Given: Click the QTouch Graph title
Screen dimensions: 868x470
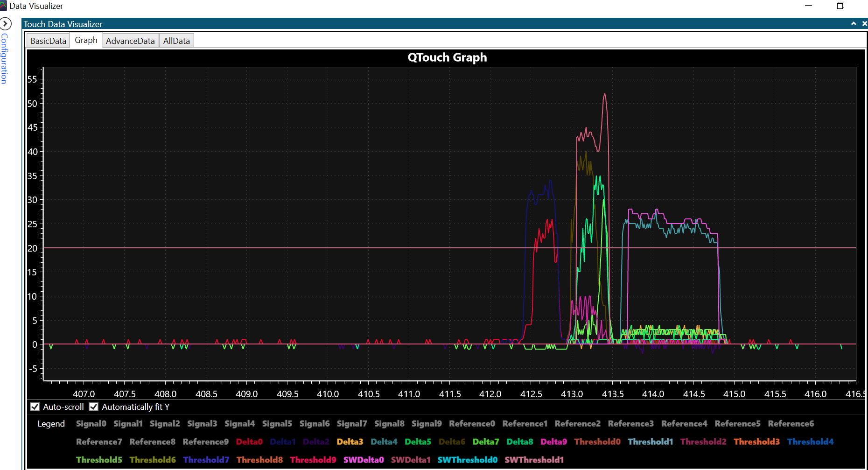Looking at the screenshot, I should 447,57.
